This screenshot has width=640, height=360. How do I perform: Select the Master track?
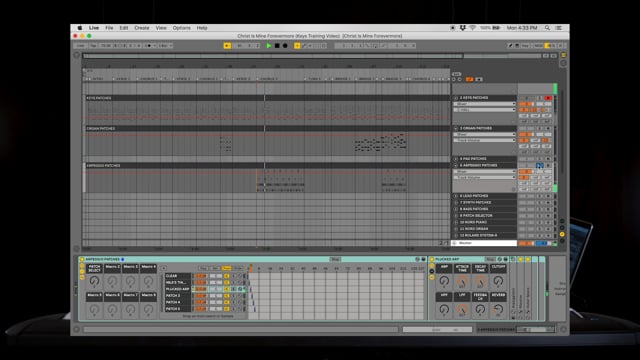click(485, 243)
